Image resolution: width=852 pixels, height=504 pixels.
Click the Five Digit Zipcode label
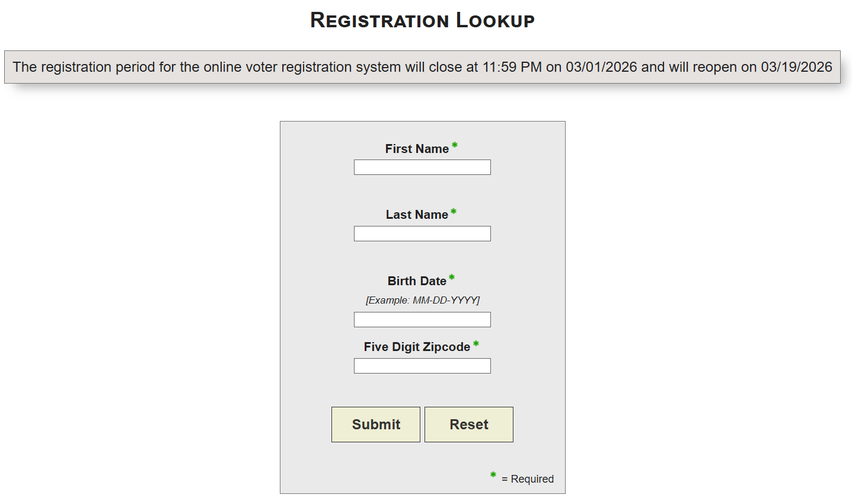[x=417, y=347]
